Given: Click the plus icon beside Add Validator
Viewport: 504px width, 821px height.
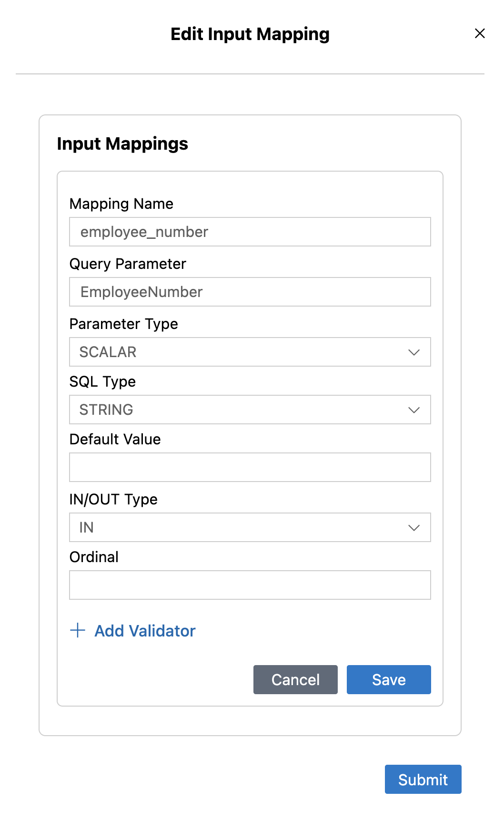Looking at the screenshot, I should (78, 630).
